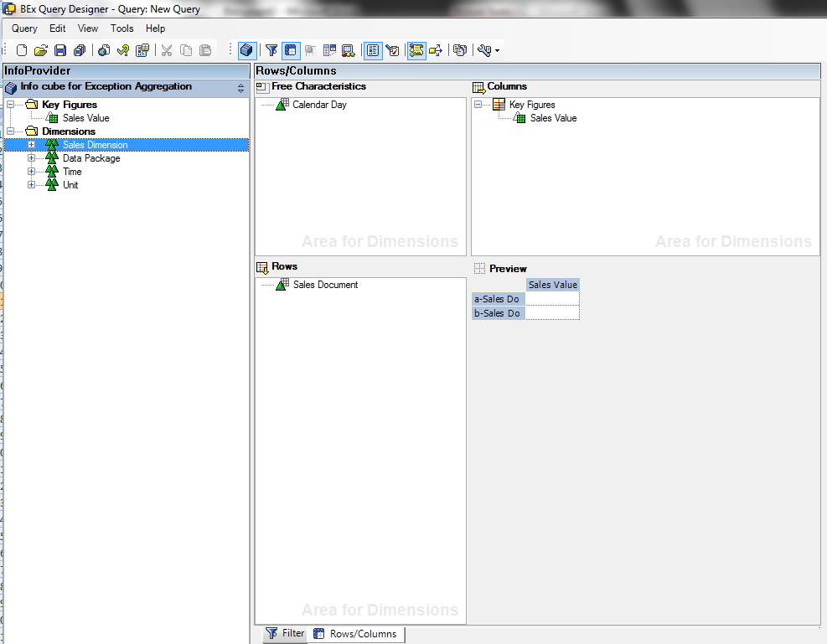Viewport: 827px width, 644px height.
Task: Select Sales Value under InfoProvider Key Figures
Action: [x=86, y=118]
